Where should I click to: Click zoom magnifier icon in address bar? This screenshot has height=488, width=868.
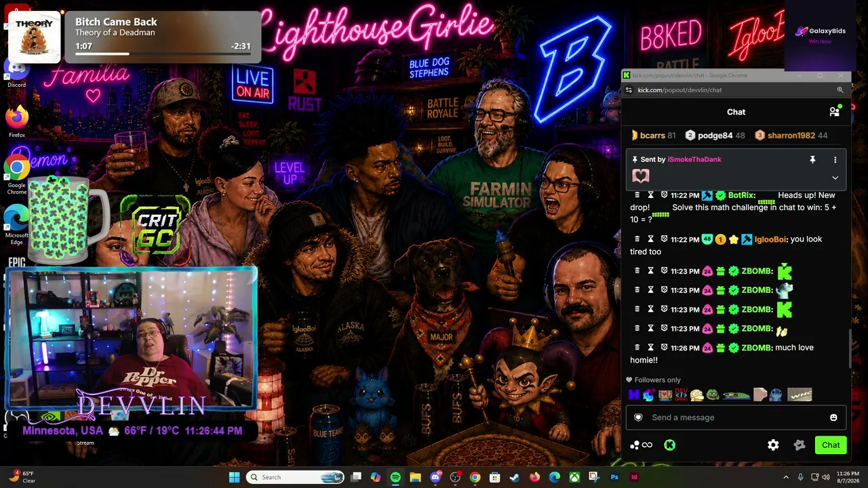coord(840,89)
